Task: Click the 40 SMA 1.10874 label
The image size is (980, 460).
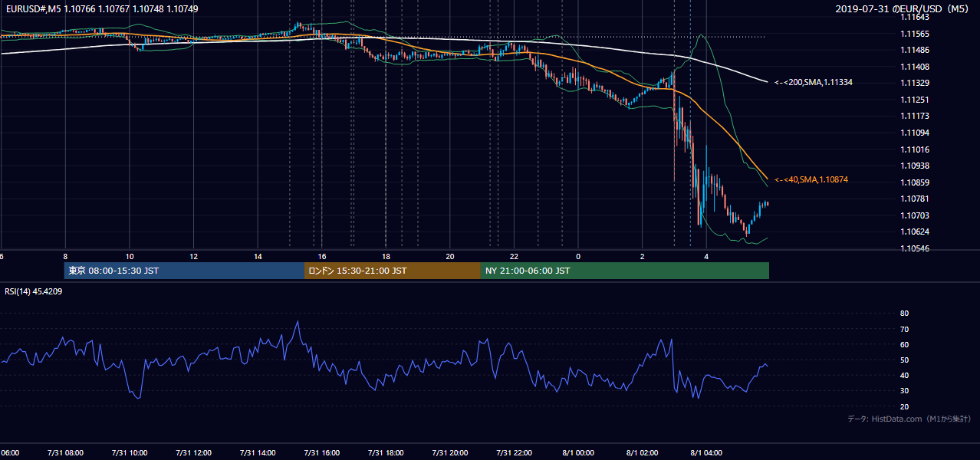Action: click(811, 179)
